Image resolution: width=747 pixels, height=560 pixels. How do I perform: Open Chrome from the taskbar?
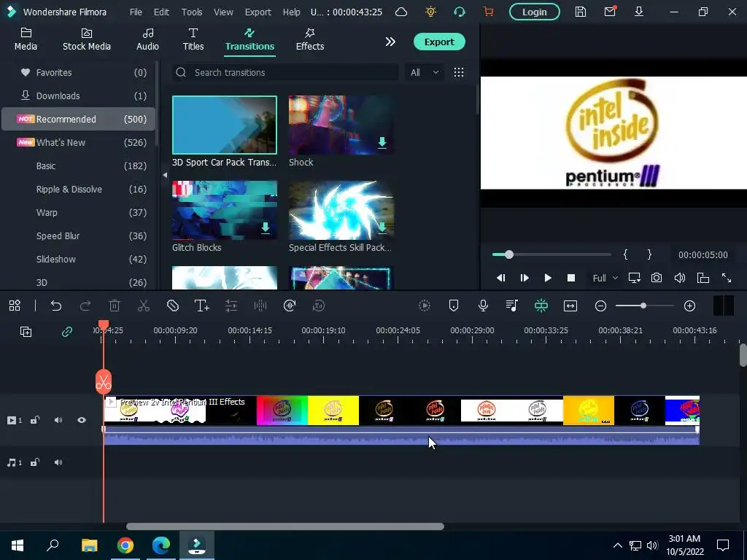[125, 545]
